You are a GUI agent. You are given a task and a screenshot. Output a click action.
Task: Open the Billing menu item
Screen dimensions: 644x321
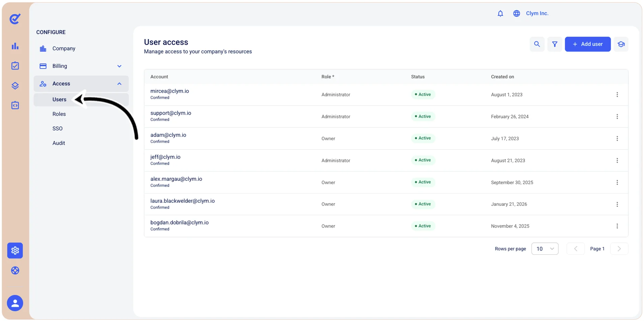tap(81, 66)
